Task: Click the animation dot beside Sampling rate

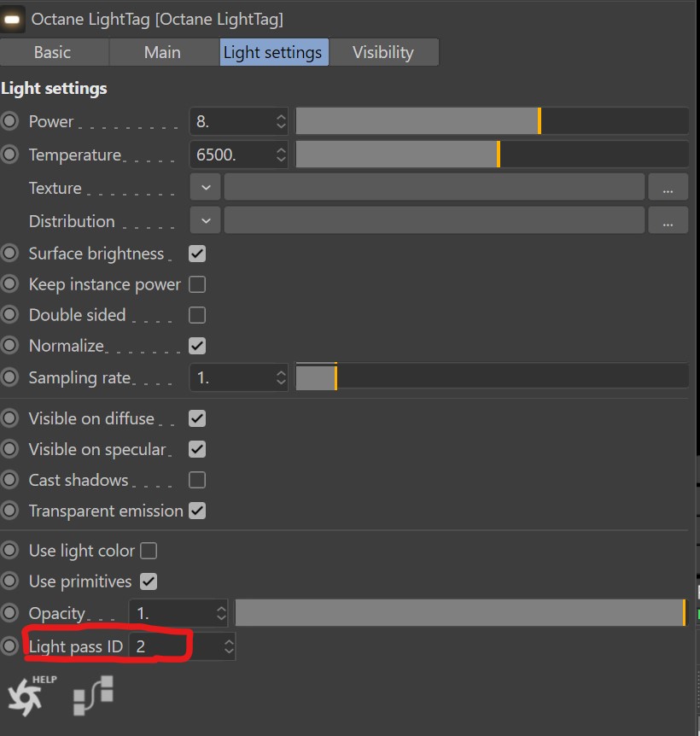Action: [x=9, y=377]
